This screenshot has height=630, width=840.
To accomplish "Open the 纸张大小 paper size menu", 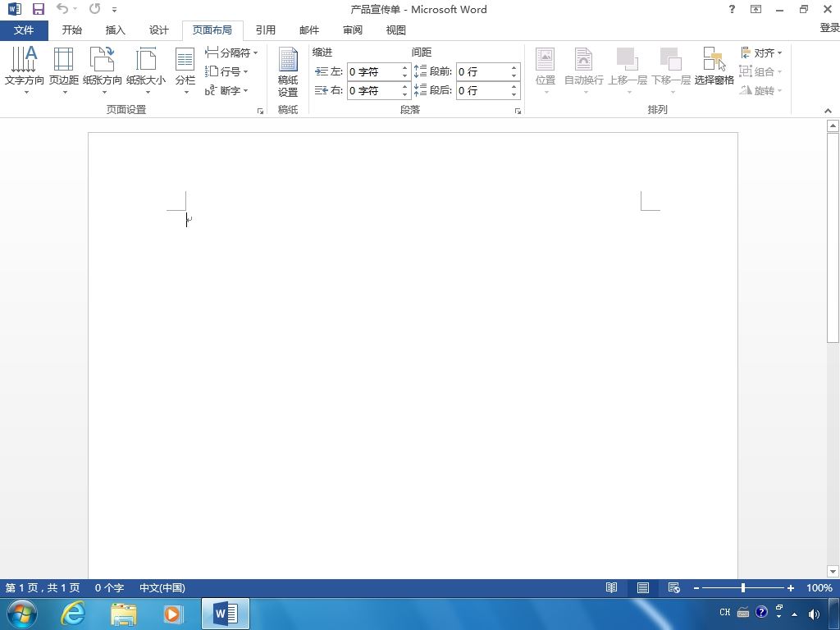I will (146, 71).
